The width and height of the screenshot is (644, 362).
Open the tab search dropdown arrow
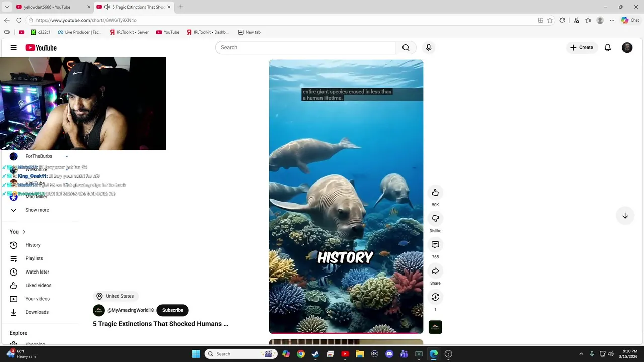point(7,7)
